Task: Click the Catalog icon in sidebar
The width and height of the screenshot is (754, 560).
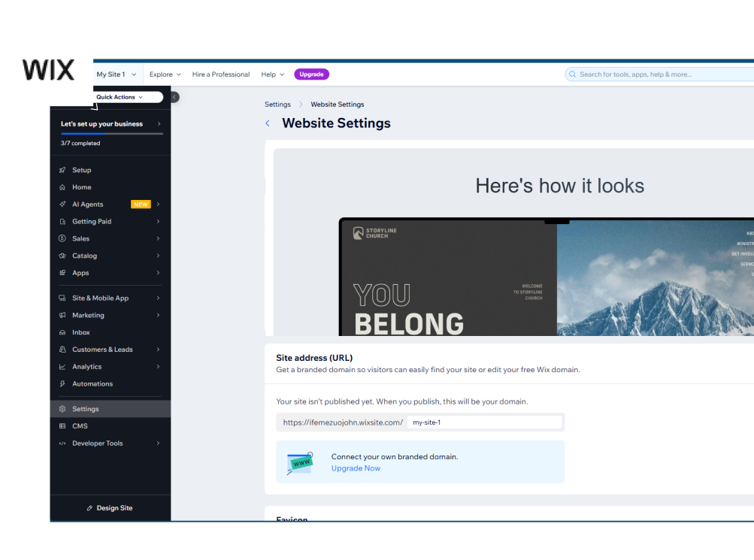Action: [62, 256]
